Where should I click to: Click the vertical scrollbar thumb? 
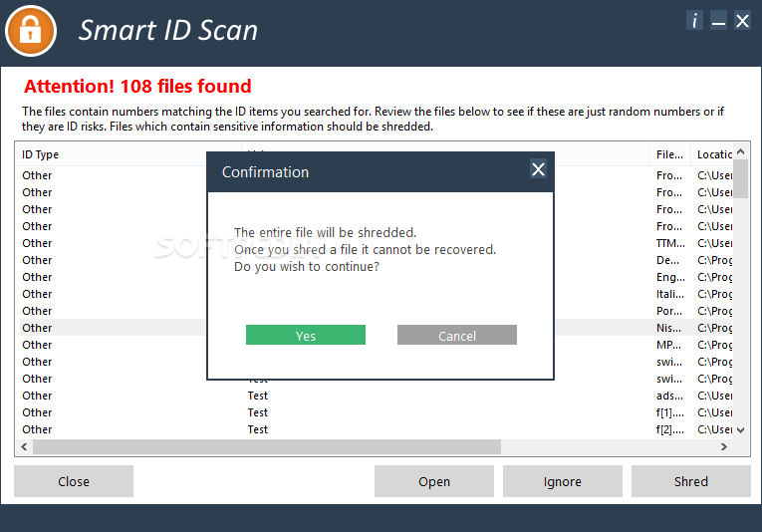(741, 178)
